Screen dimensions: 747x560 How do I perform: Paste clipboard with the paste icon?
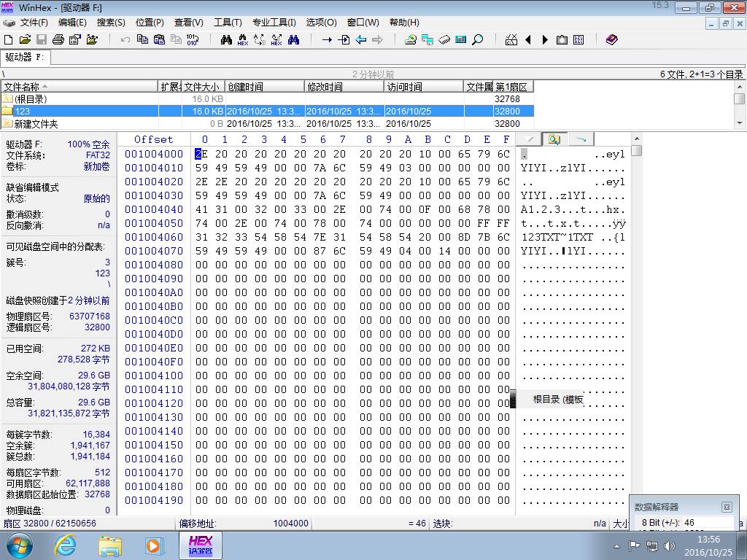(x=159, y=39)
